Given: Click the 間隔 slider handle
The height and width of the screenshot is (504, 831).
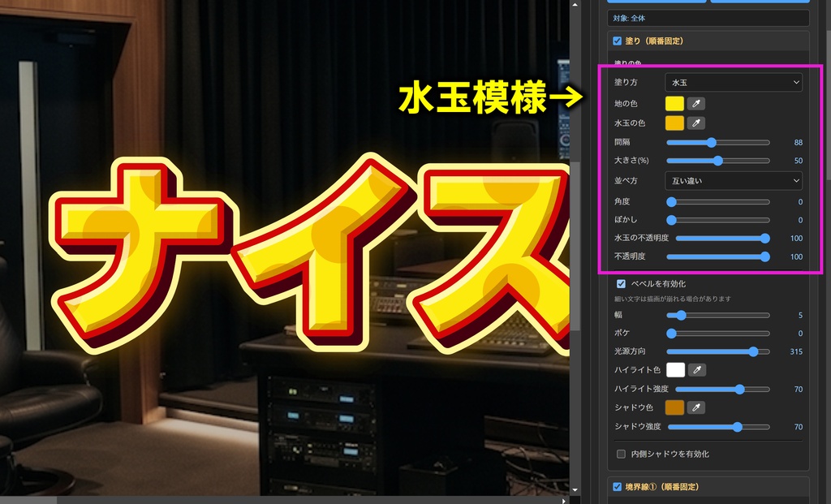Looking at the screenshot, I should pos(712,142).
